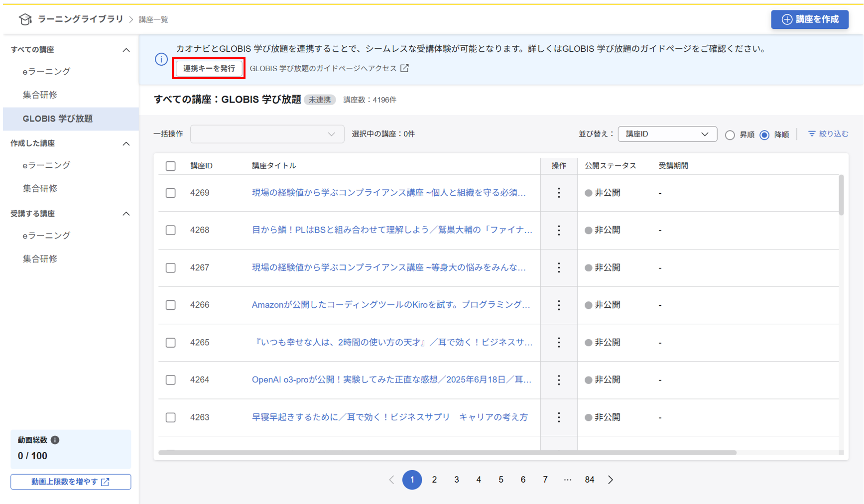This screenshot has width=864, height=504.
Task: Select the 昇順 ascending radio button
Action: pyautogui.click(x=730, y=135)
